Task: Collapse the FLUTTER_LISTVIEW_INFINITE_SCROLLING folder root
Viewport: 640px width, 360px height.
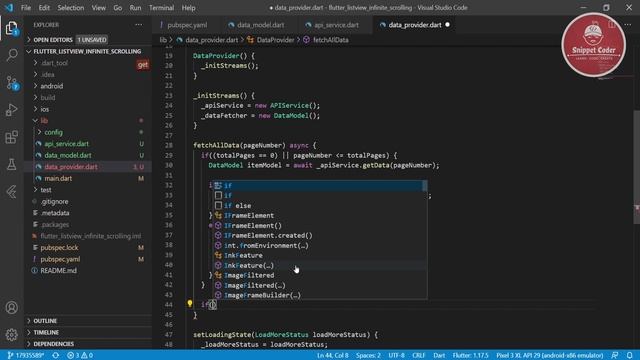Action: 88,51
